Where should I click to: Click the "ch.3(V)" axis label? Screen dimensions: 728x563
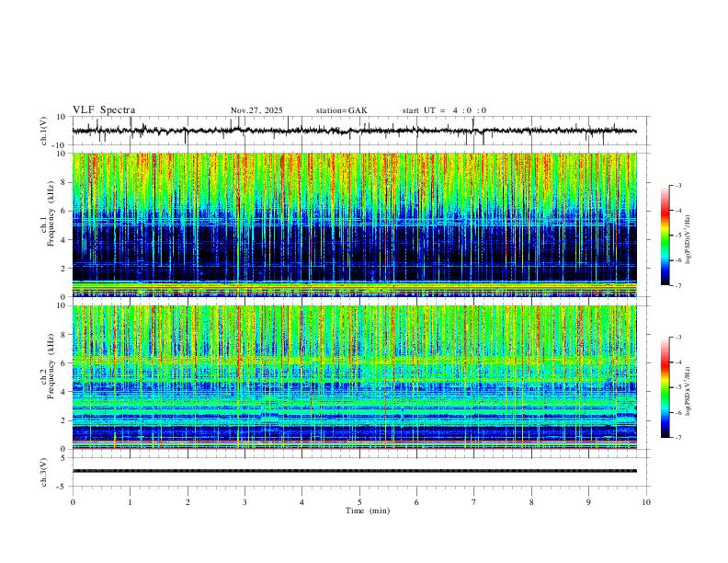[44, 472]
